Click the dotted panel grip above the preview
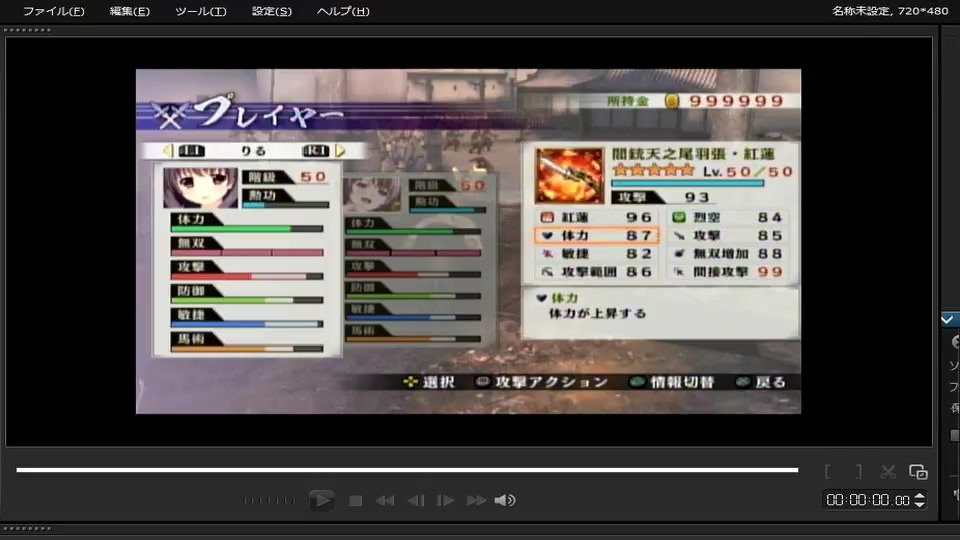960x540 pixels. point(27,30)
